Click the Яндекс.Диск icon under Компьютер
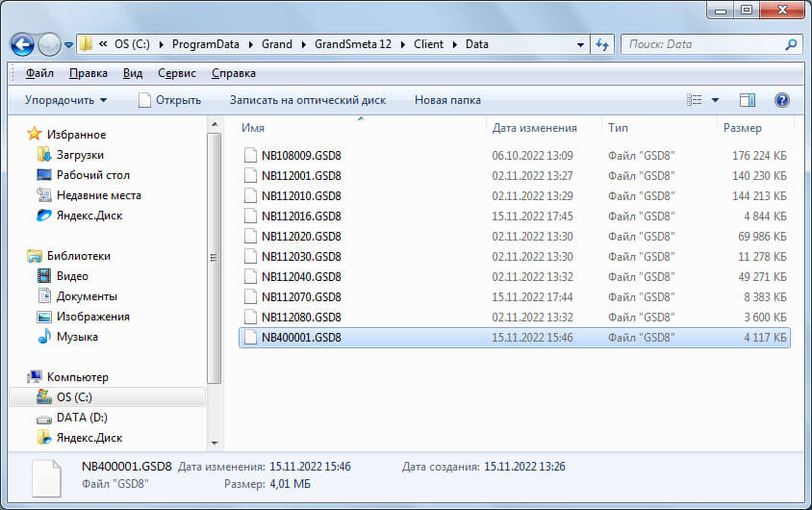 pos(44,437)
